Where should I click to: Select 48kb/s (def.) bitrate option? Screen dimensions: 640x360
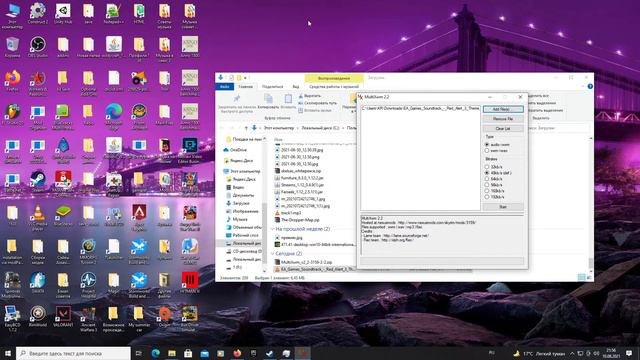coord(487,173)
